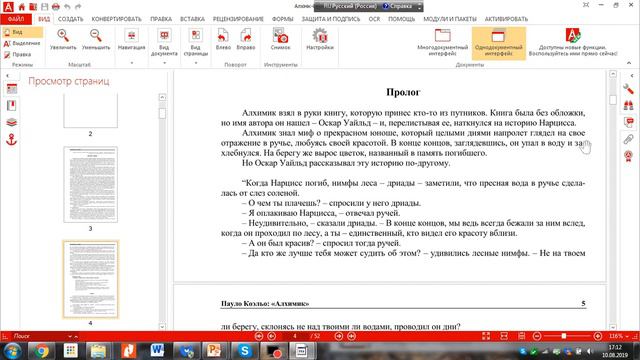Switch to the РЕЦЕНЗИРОВАНИЕ tab
The height and width of the screenshot is (360, 640).
click(x=238, y=19)
